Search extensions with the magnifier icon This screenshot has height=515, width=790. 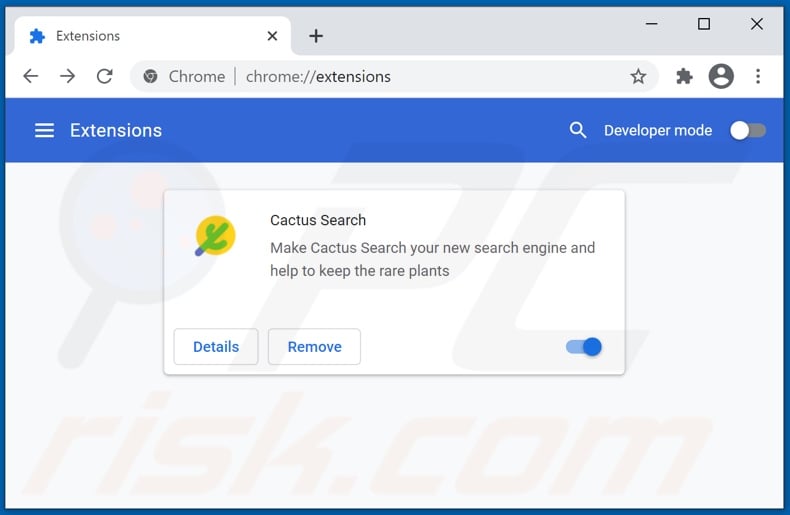point(578,131)
